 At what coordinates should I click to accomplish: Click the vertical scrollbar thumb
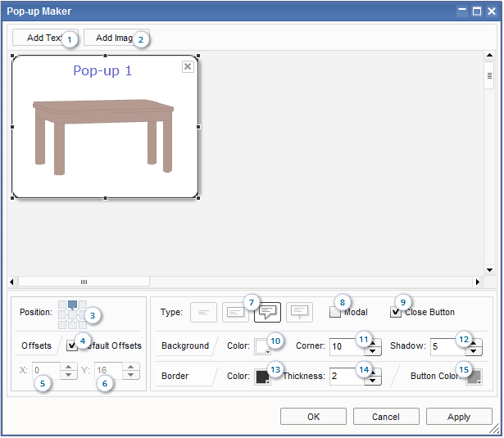click(x=489, y=76)
